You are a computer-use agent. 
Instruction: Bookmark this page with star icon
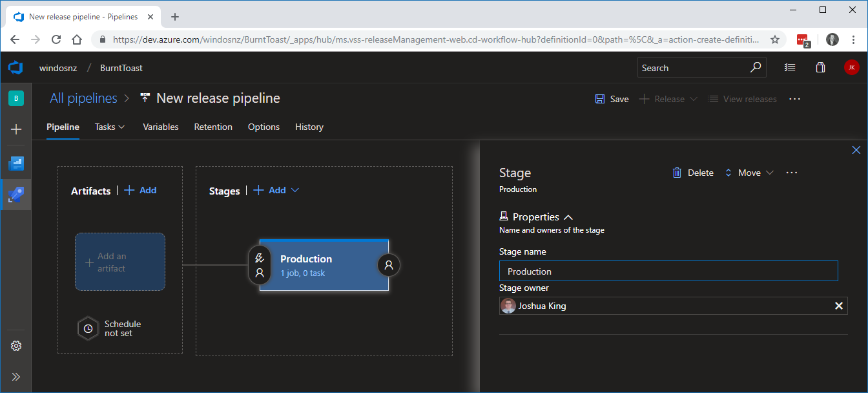click(775, 39)
